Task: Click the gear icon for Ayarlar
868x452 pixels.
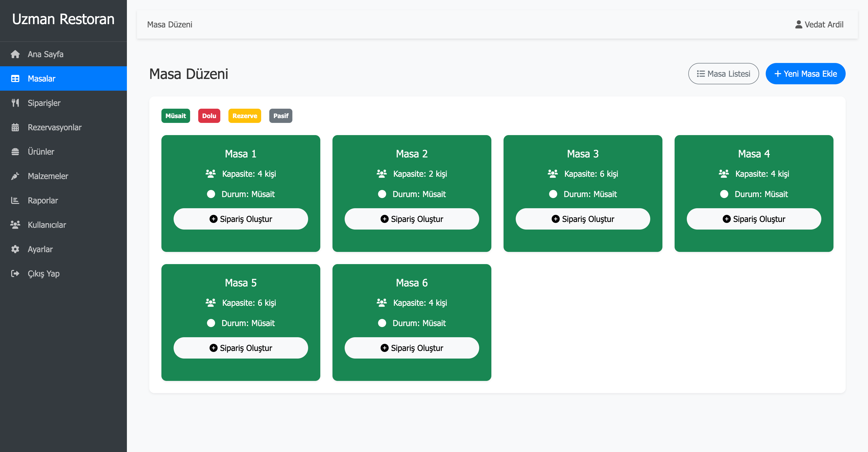Action: point(15,249)
